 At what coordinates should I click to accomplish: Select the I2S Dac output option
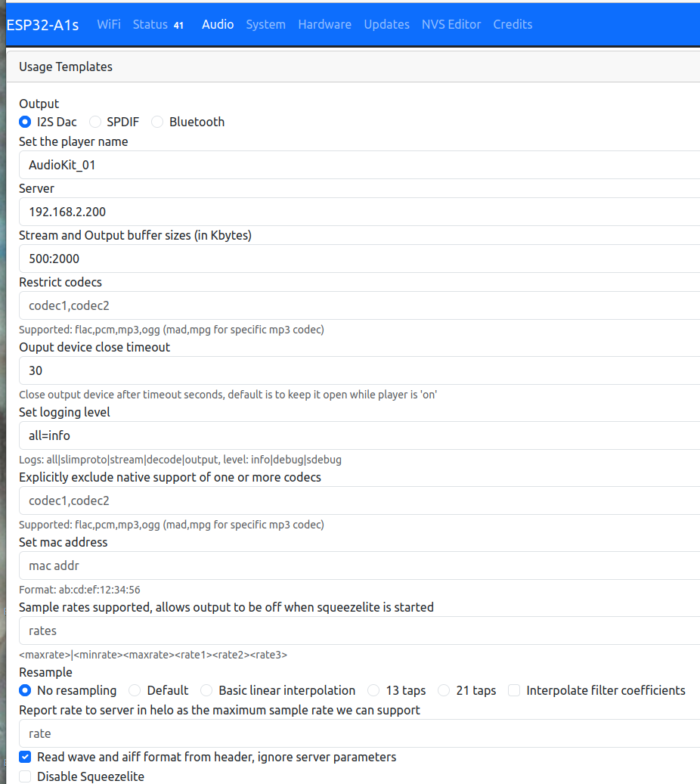point(26,122)
